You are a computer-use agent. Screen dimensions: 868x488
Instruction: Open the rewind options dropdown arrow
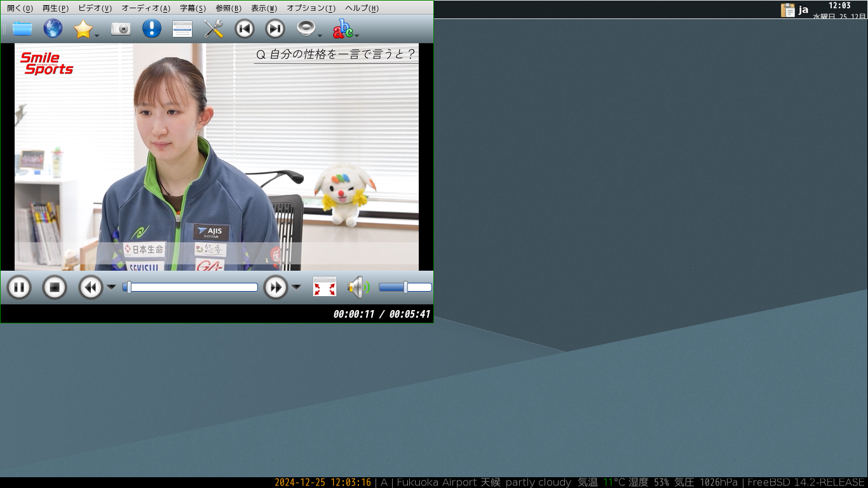111,287
